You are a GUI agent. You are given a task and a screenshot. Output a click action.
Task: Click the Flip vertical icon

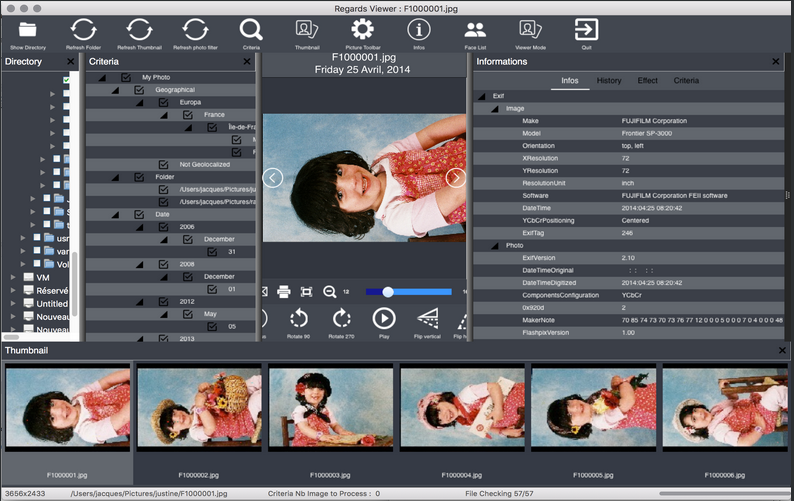[x=427, y=319]
